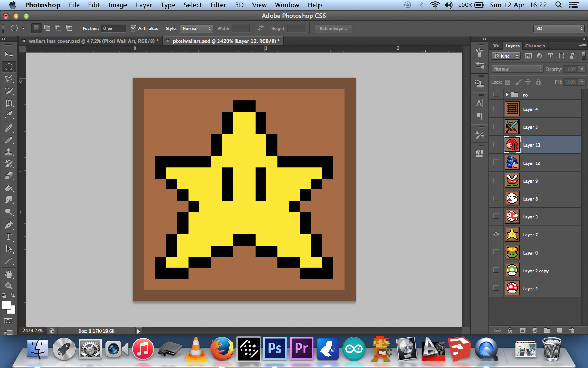Image resolution: width=588 pixels, height=368 pixels.
Task: Show Layer 13 visibility
Action: pos(496,144)
